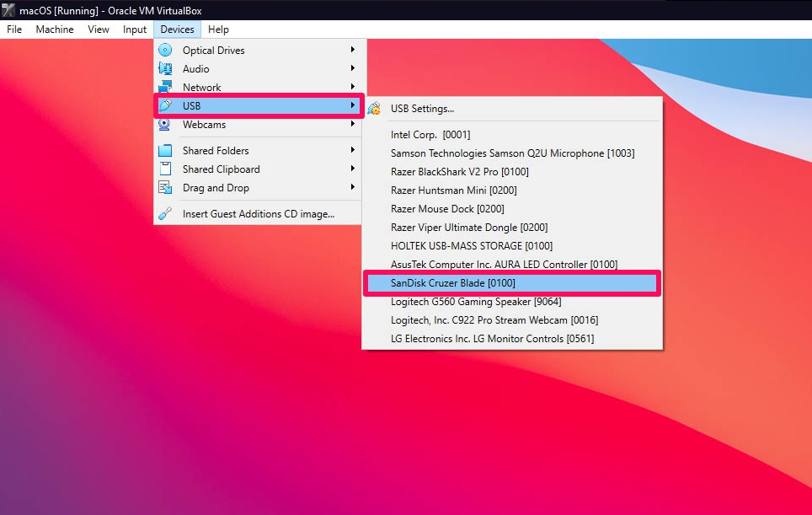Image resolution: width=812 pixels, height=515 pixels.
Task: Open Shared Folders menu entry
Action: pyautogui.click(x=258, y=150)
